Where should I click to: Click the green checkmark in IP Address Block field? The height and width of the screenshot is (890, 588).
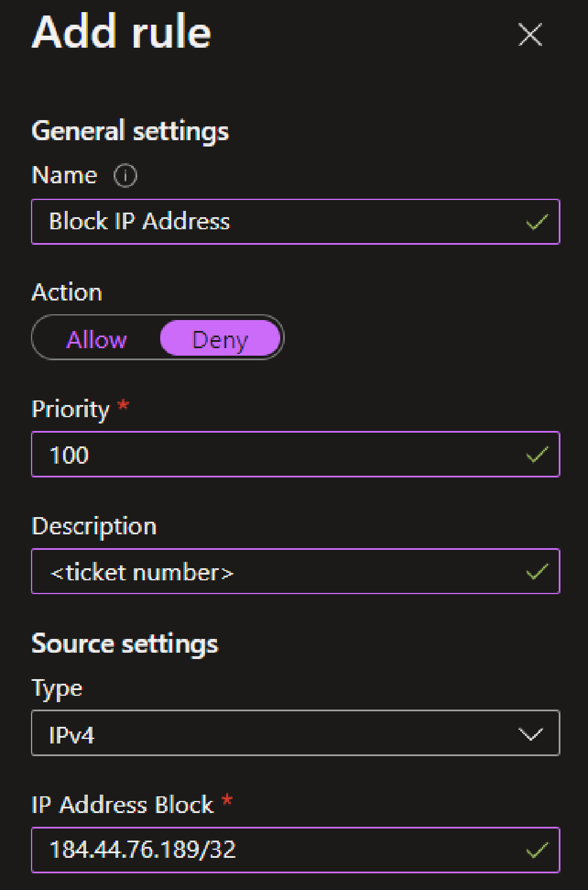[x=537, y=851]
